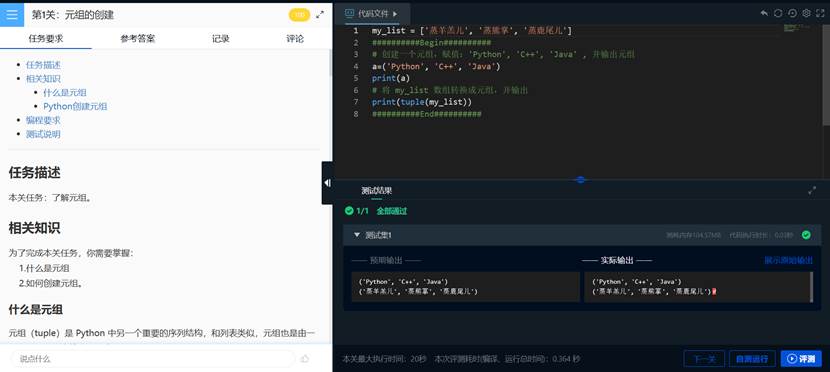The height and width of the screenshot is (372, 830).
Task: Open the Python创建元组 contents link
Action: [75, 106]
